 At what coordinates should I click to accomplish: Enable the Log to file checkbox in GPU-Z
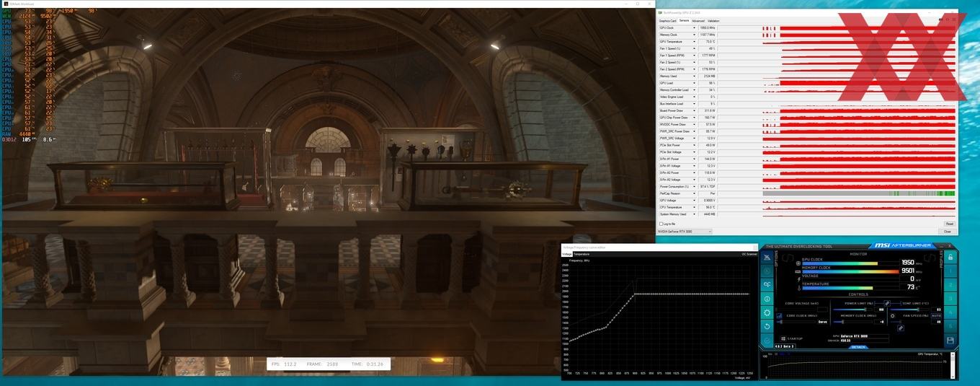click(x=661, y=224)
